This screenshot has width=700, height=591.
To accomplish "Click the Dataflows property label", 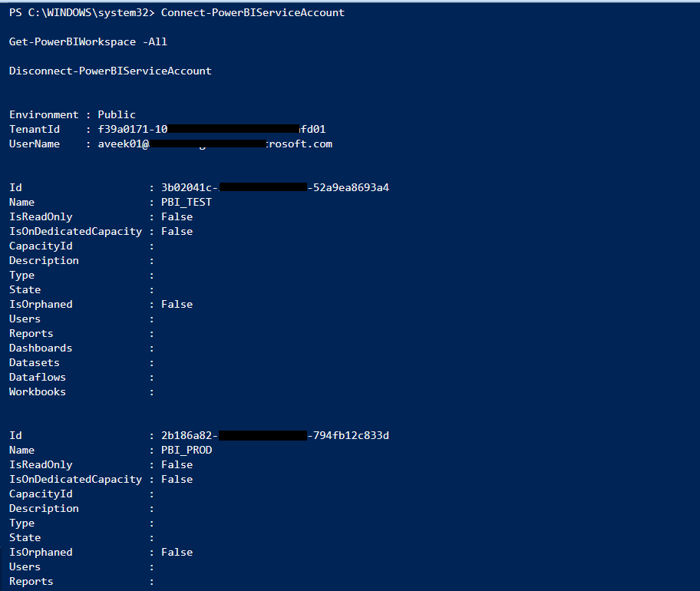I will click(x=38, y=377).
